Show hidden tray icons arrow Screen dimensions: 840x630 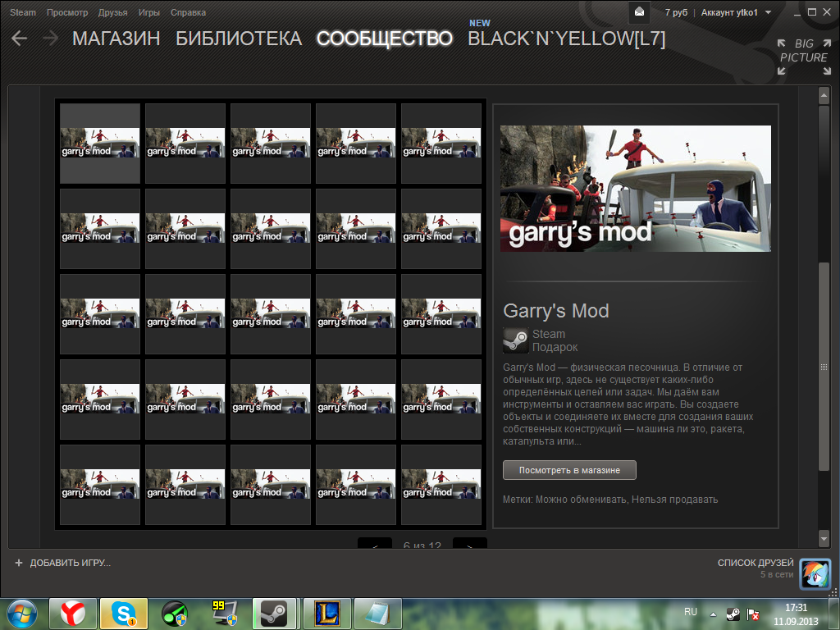coord(713,614)
